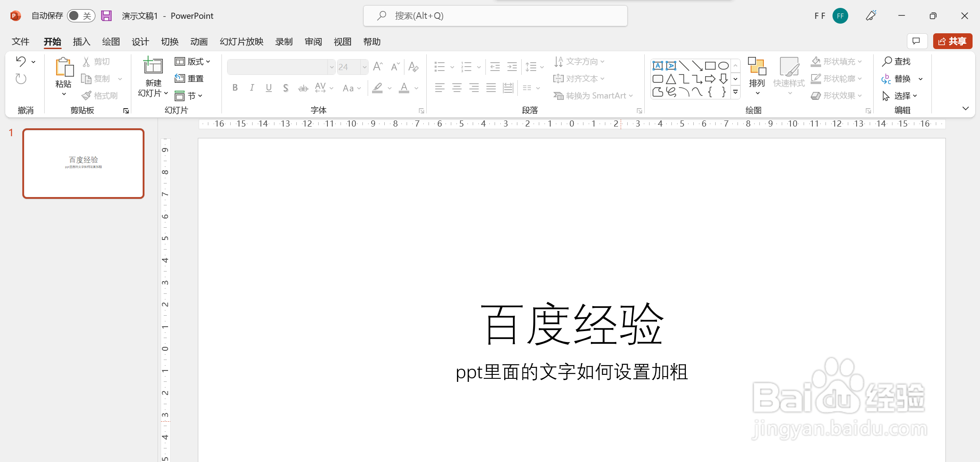Click the Format Painter brush icon
The width and height of the screenshot is (980, 462).
point(86,95)
